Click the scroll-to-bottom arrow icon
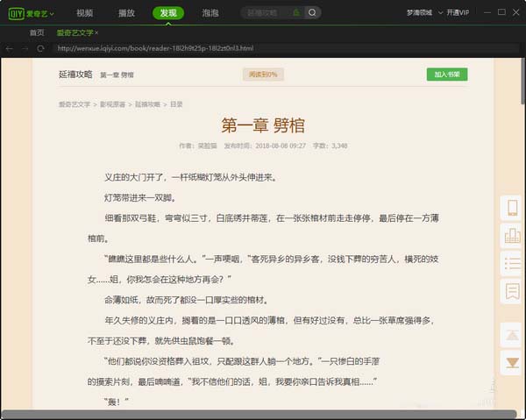Screen dimensions: 526x420 512,363
